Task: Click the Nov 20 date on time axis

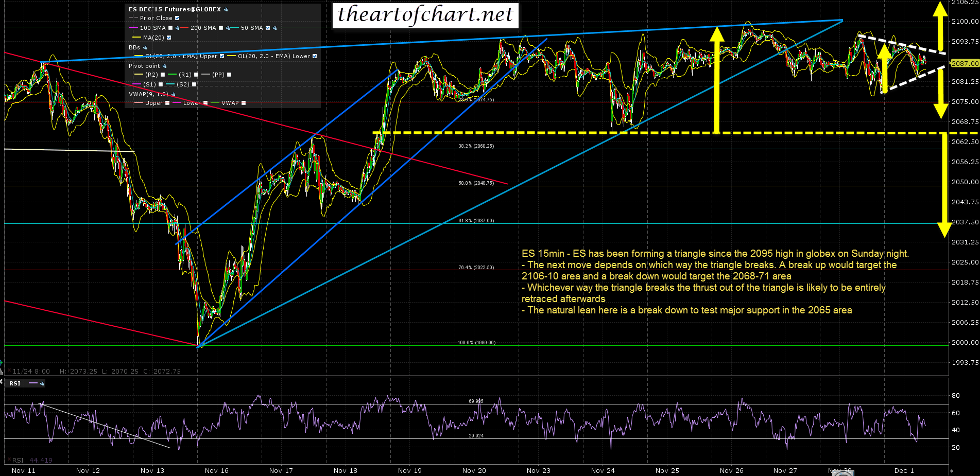Action: (474, 470)
